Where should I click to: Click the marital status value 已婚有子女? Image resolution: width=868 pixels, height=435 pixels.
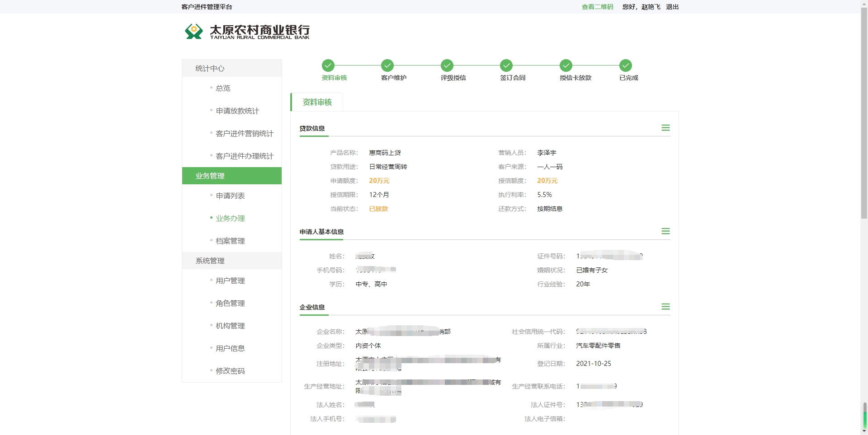(592, 270)
